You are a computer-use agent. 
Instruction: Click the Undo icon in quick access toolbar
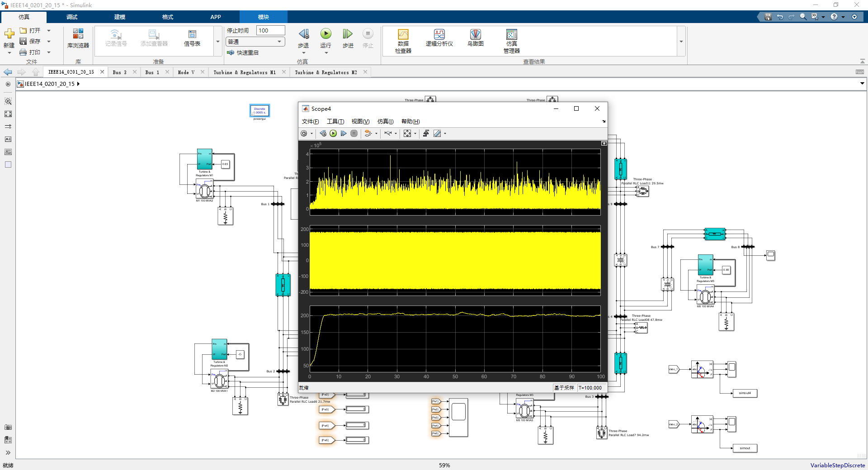pos(780,17)
